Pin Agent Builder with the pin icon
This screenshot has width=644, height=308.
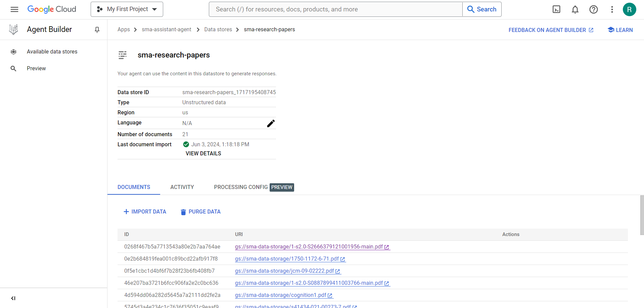[x=97, y=30]
